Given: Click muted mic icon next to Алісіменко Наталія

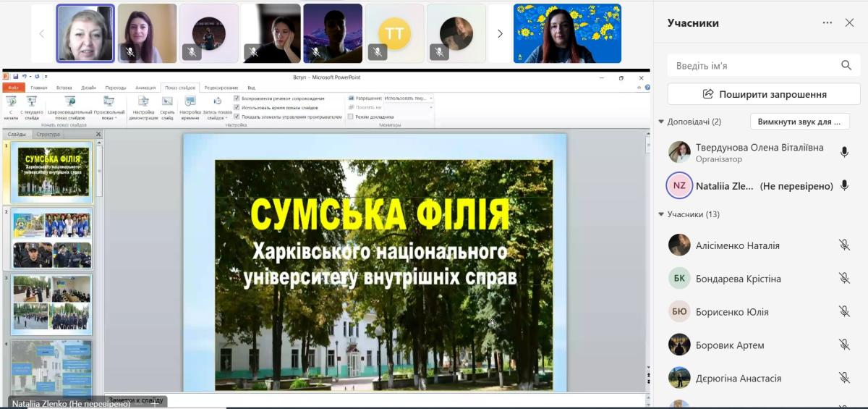Looking at the screenshot, I should coord(844,245).
